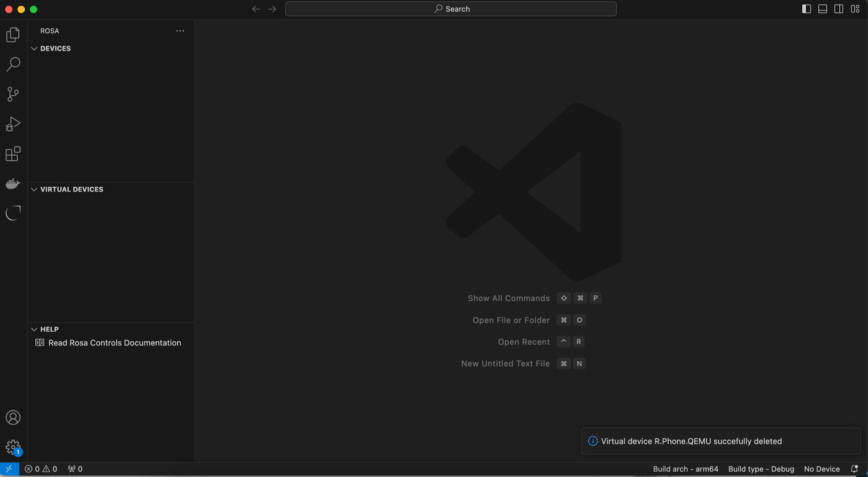The image size is (868, 477).
Task: Open the Extensions view
Action: [13, 154]
